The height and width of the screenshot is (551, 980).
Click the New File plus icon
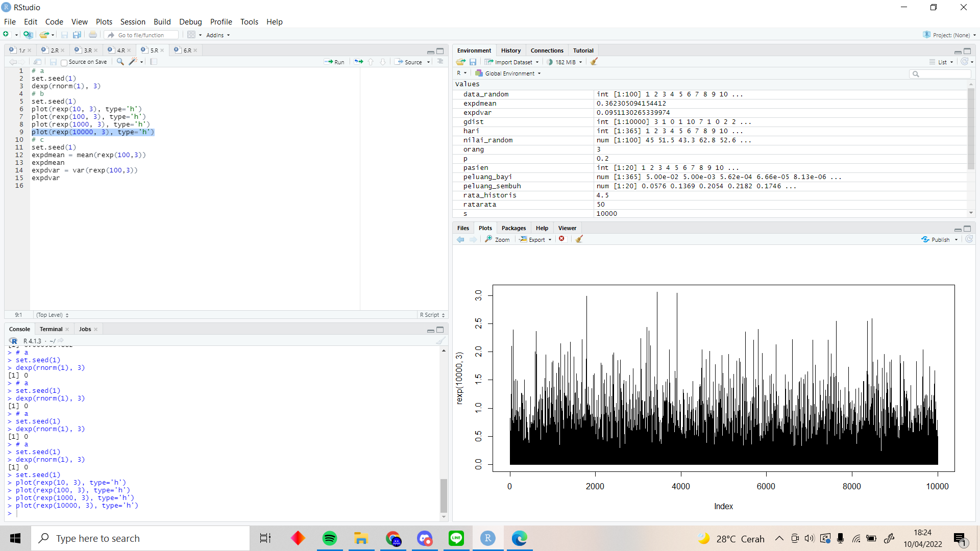pos(6,35)
